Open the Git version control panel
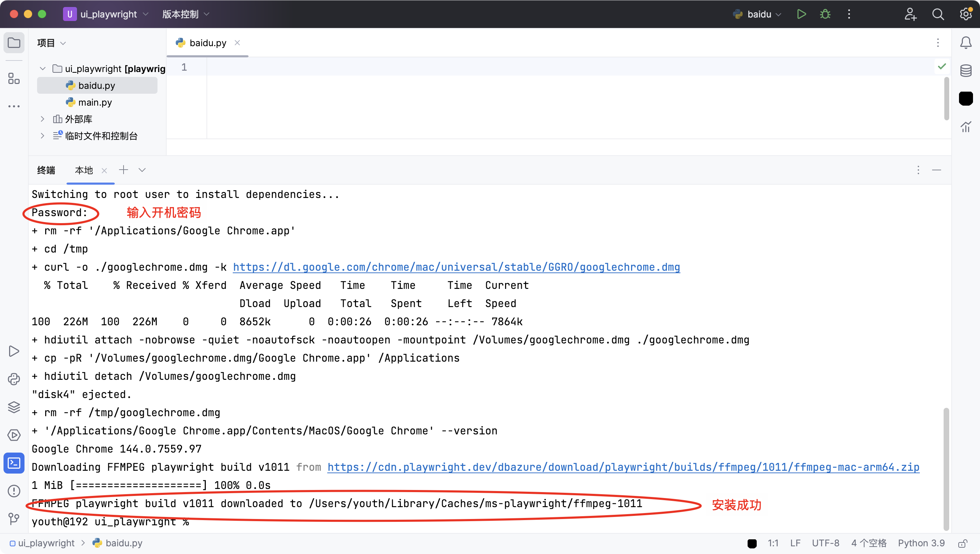The height and width of the screenshot is (554, 980). [14, 519]
